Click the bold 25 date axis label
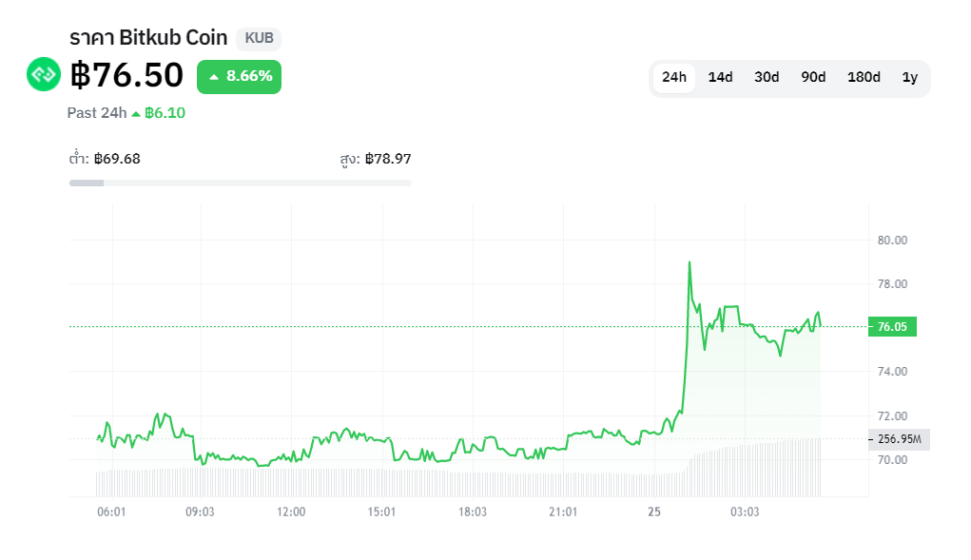This screenshot has width=971, height=560. pos(654,512)
